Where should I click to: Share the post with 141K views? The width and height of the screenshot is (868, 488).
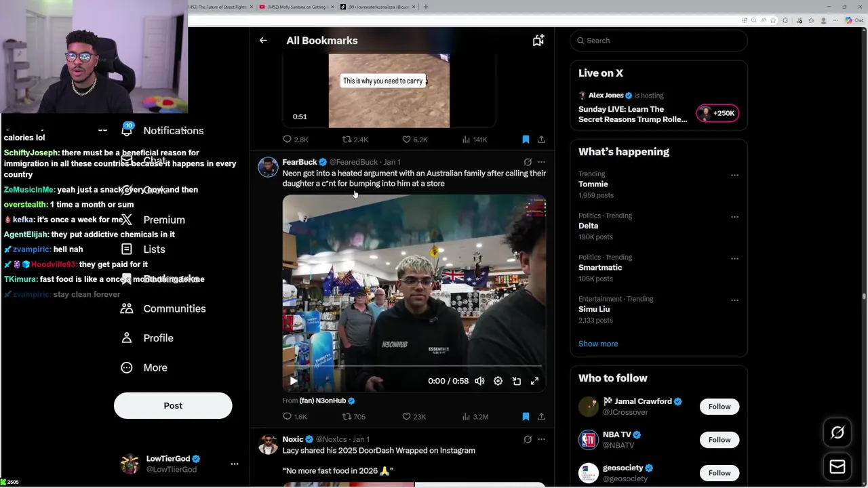pyautogui.click(x=541, y=140)
